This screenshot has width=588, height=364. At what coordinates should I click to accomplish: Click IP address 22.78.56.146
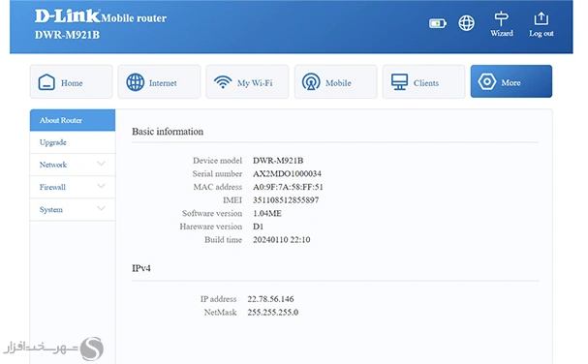[x=270, y=299]
